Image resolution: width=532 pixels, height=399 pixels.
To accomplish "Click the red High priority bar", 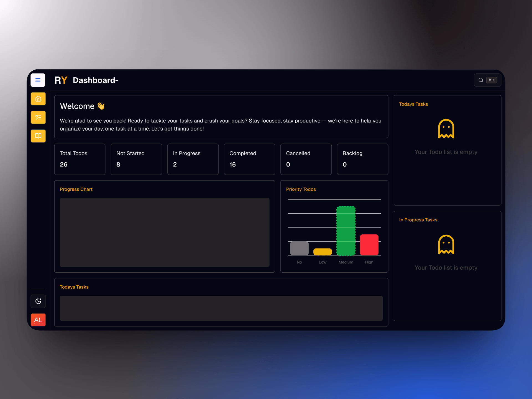I will 369,245.
